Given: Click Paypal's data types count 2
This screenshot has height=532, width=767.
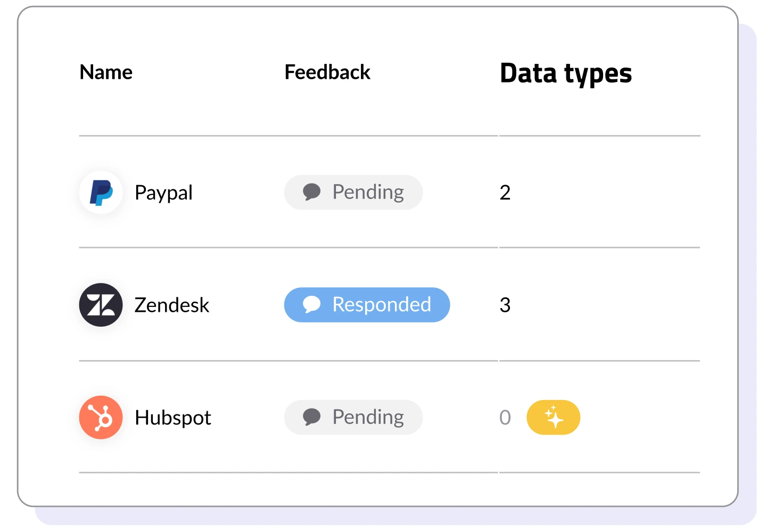Looking at the screenshot, I should coord(505,193).
